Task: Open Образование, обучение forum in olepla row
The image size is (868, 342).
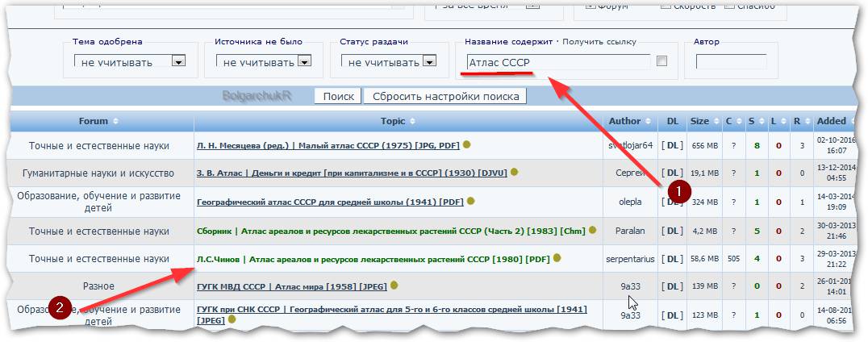Action: (x=98, y=202)
